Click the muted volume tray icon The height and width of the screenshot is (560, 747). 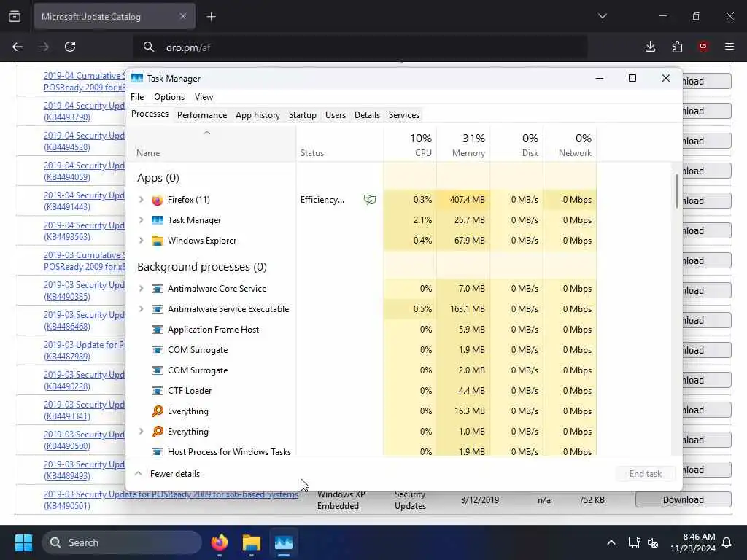tap(653, 542)
